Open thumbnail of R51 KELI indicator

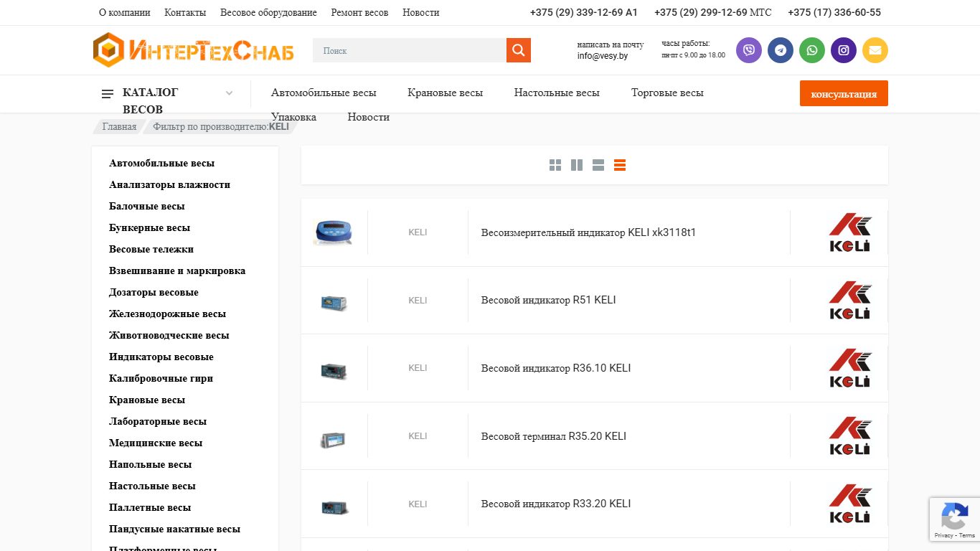click(x=334, y=302)
